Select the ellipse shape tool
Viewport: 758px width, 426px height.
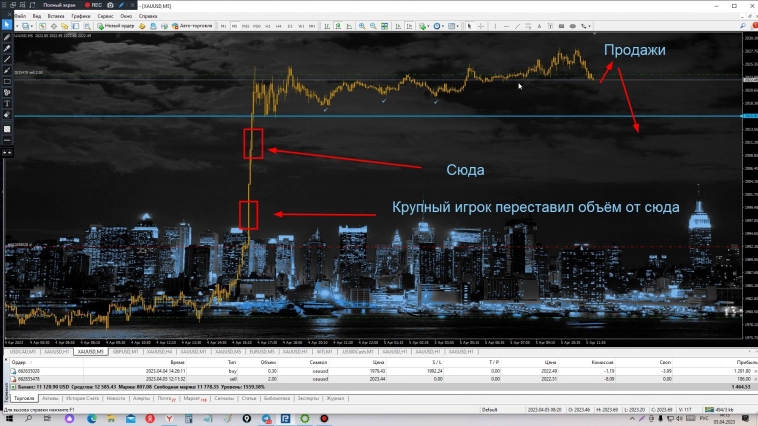tap(573, 26)
